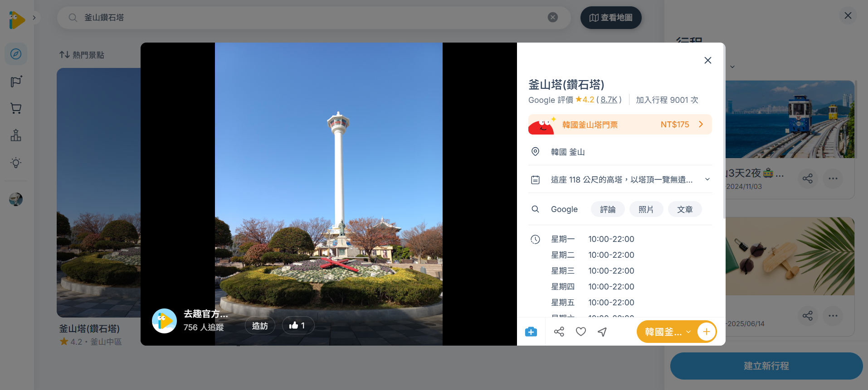Open the user avatar in sidebar

(x=16, y=199)
